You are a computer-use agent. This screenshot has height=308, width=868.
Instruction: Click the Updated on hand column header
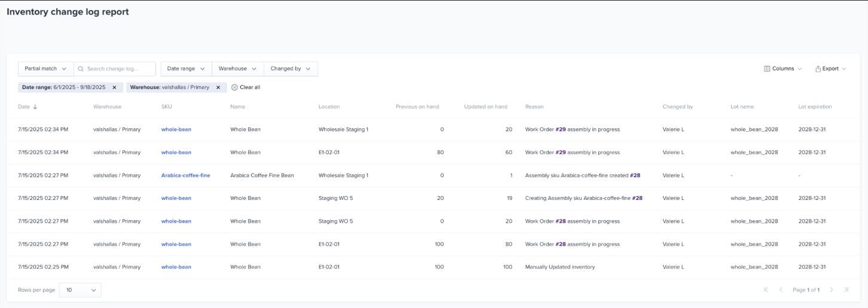point(485,107)
